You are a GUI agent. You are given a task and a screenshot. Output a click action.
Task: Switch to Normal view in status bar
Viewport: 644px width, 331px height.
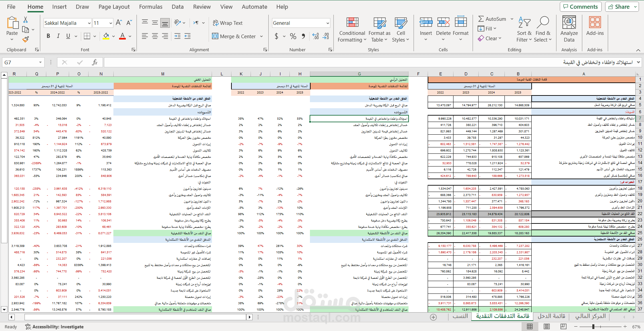point(530,326)
